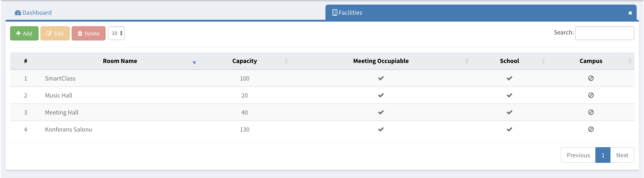Open the rows-per-page dropdown showing 10

point(117,33)
